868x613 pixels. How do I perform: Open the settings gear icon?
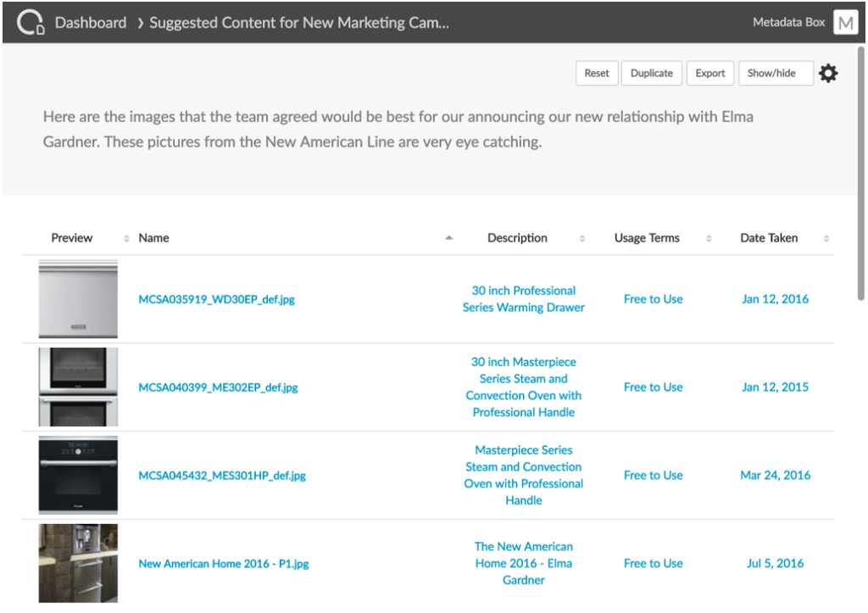(828, 74)
